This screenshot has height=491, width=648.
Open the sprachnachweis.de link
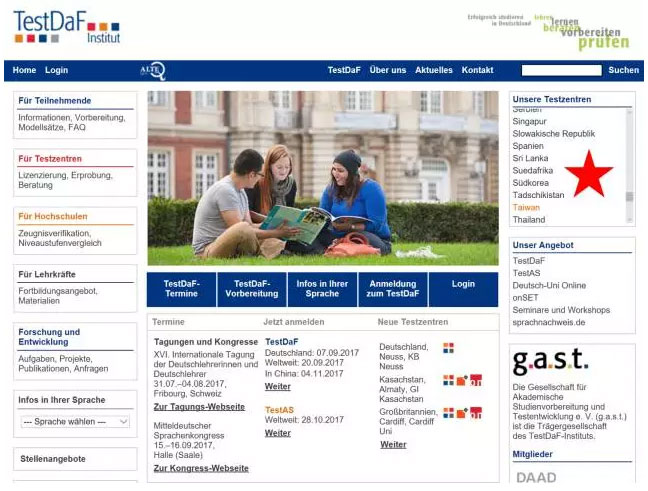[x=549, y=322]
